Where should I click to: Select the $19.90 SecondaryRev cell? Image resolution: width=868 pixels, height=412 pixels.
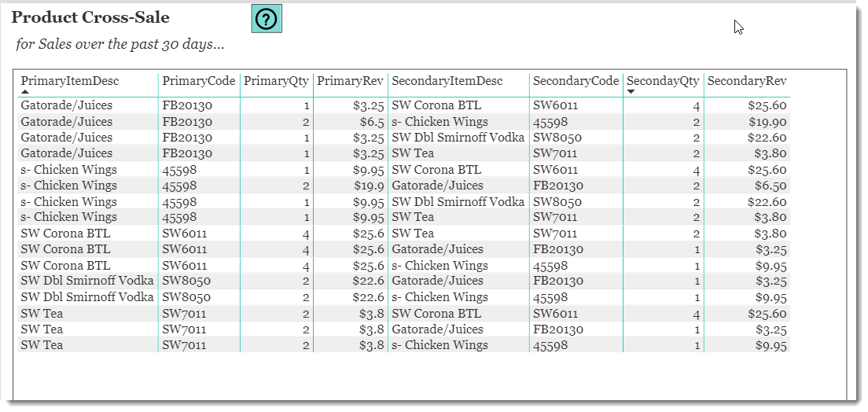[x=767, y=122]
